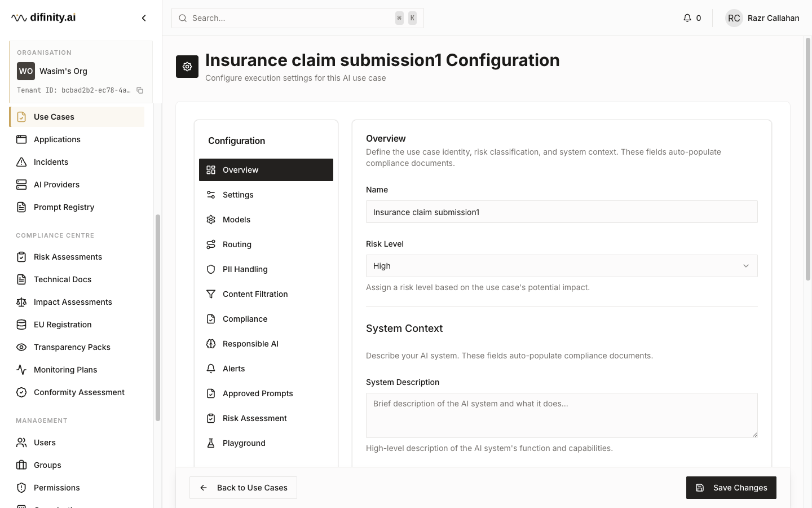
Task: Open notifications bell icon
Action: pyautogui.click(x=687, y=18)
